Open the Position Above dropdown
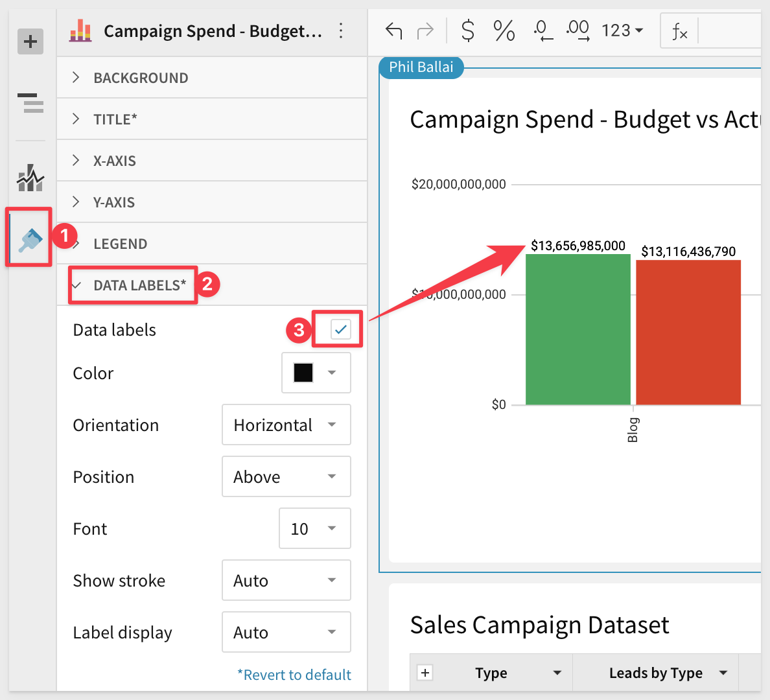770x700 pixels. point(286,476)
